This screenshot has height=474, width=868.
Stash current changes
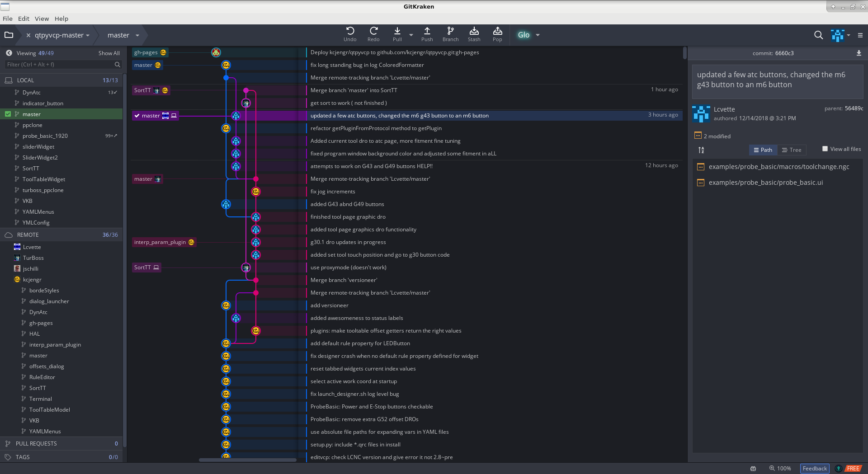click(x=474, y=34)
